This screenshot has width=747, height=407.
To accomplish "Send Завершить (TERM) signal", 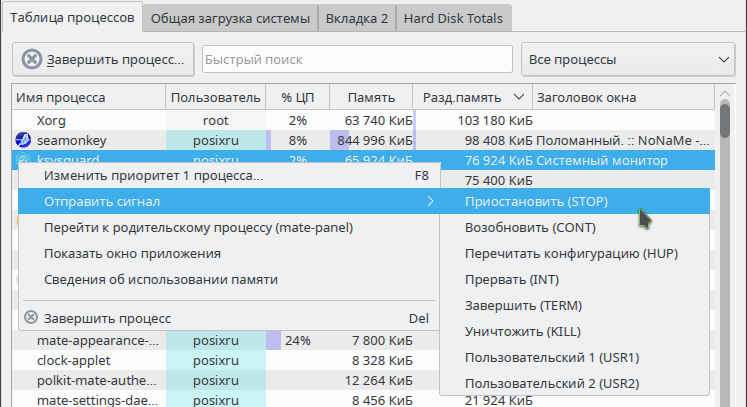I will click(575, 305).
